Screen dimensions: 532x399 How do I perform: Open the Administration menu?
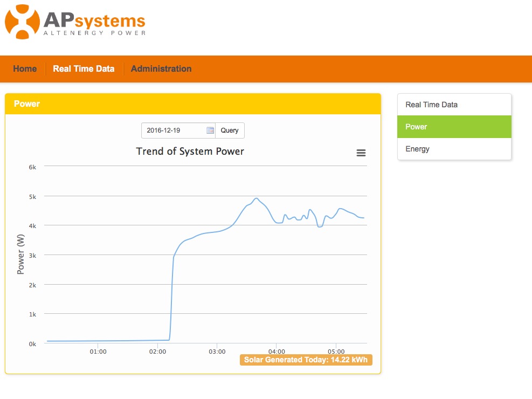pos(161,68)
